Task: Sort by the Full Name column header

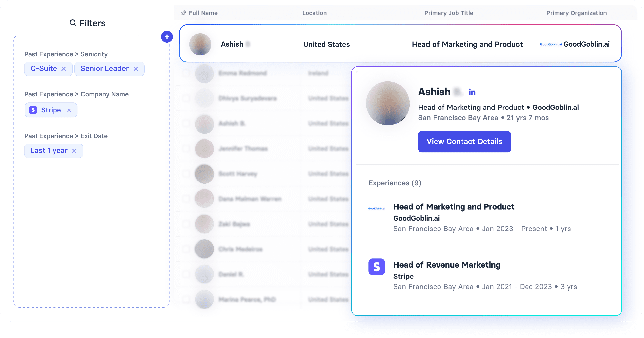Action: [203, 13]
